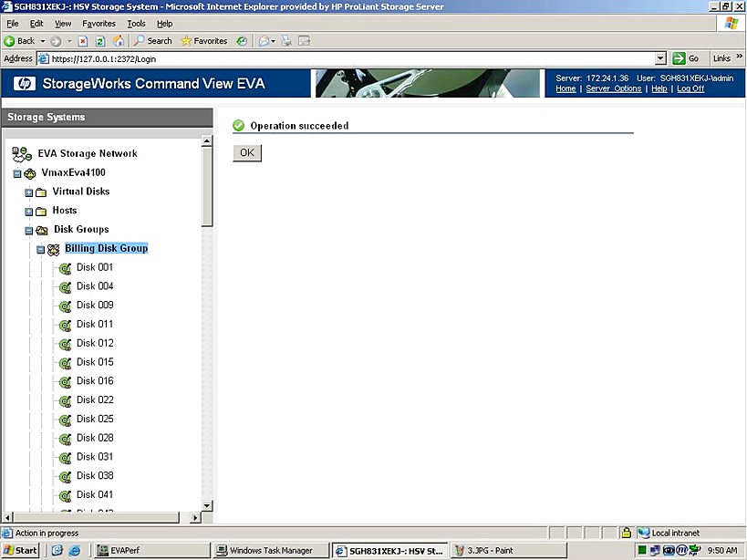This screenshot has height=560, width=747.
Task: Open the View menu
Action: [63, 24]
